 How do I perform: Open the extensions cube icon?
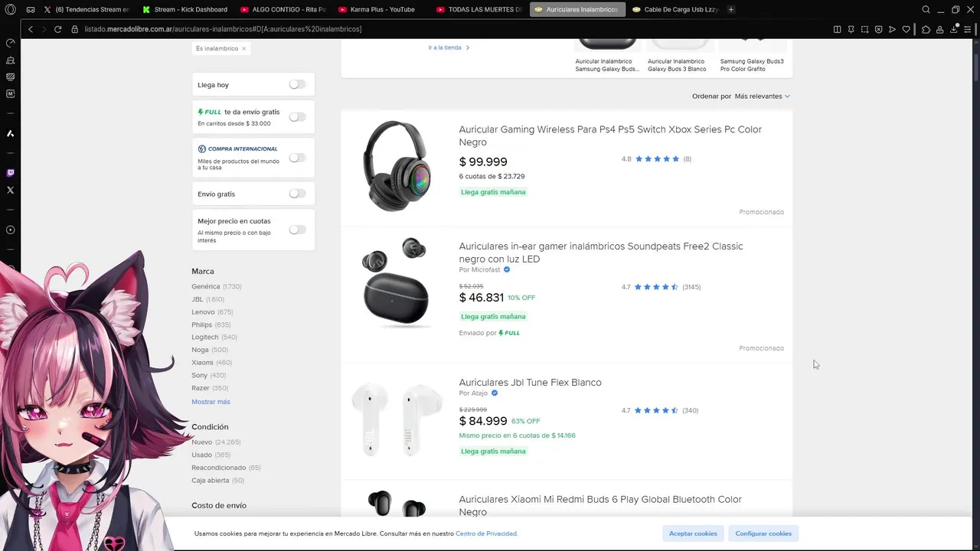point(926,29)
